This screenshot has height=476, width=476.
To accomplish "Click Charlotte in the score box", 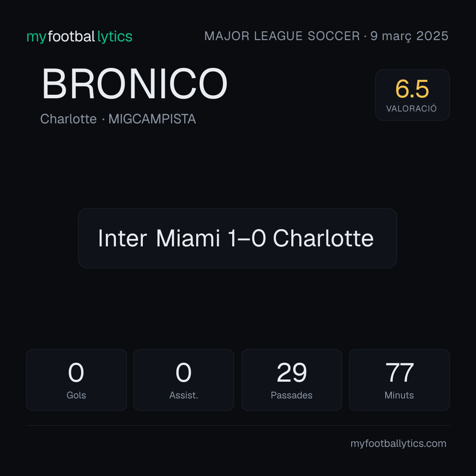I will pyautogui.click(x=324, y=238).
